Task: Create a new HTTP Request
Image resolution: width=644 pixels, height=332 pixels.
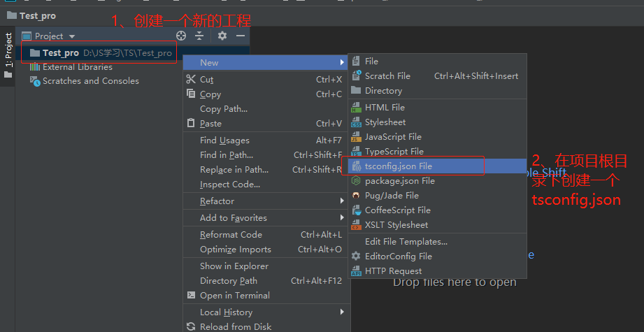Action: pyautogui.click(x=438, y=271)
